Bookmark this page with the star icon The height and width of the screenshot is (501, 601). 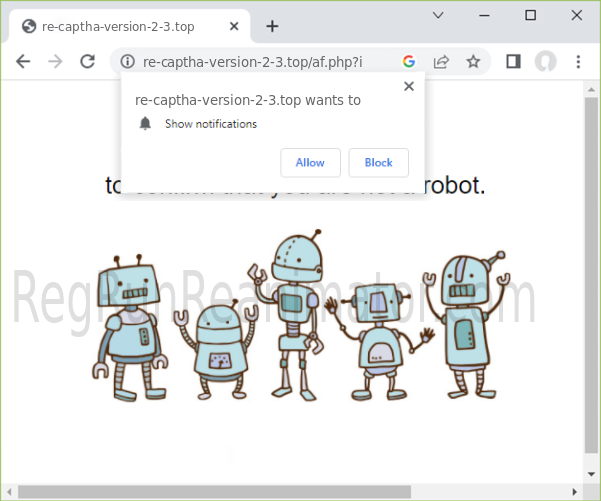click(473, 61)
